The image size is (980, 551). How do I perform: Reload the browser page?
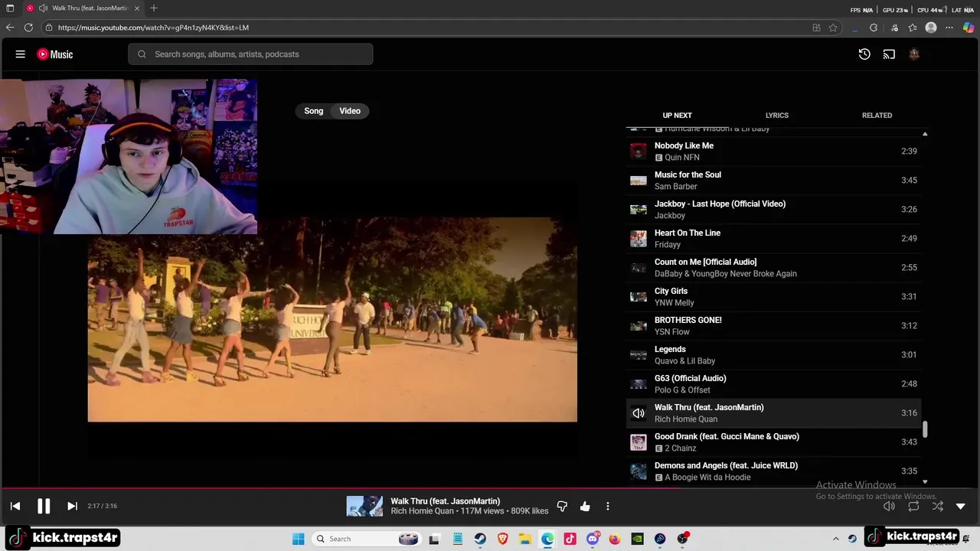click(28, 28)
